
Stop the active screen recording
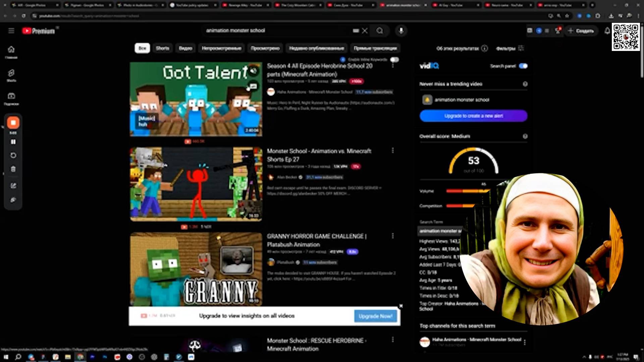click(13, 122)
